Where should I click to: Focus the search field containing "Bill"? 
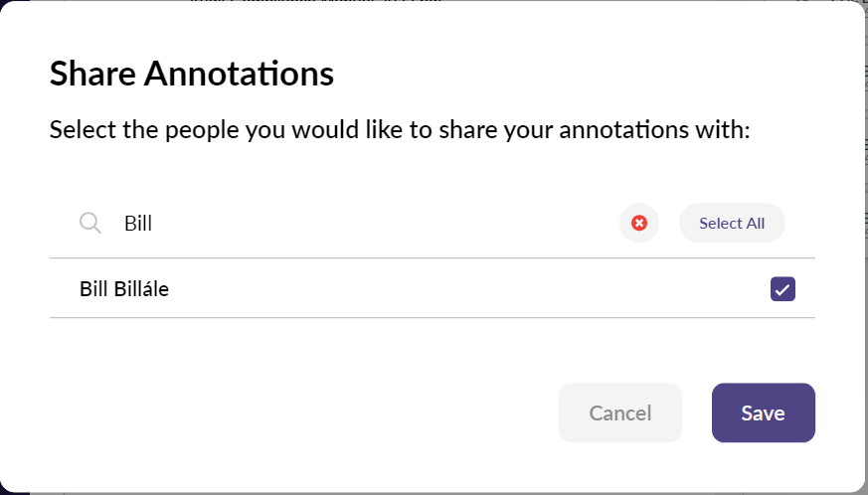point(365,223)
